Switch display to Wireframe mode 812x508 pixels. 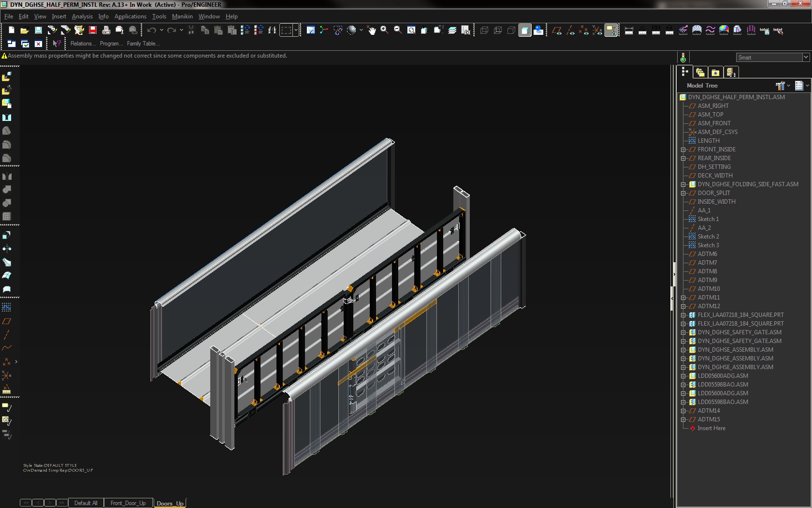click(484, 30)
